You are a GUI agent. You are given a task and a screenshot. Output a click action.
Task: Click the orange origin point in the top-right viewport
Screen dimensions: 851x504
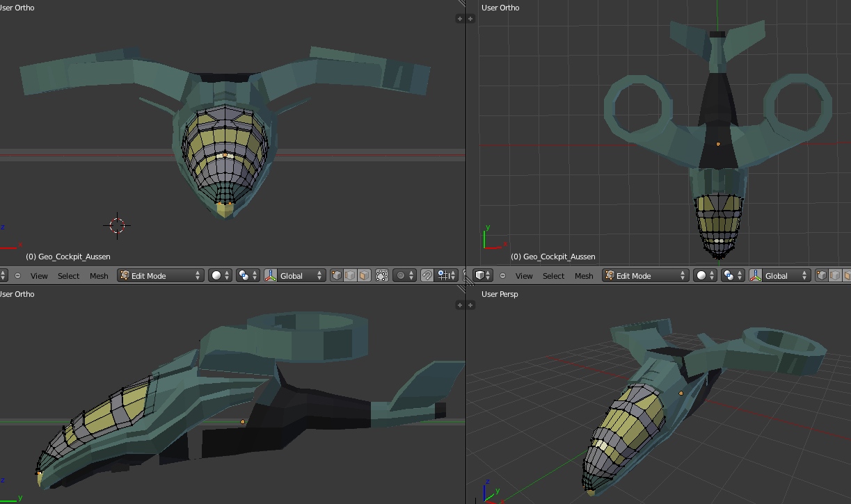click(718, 144)
